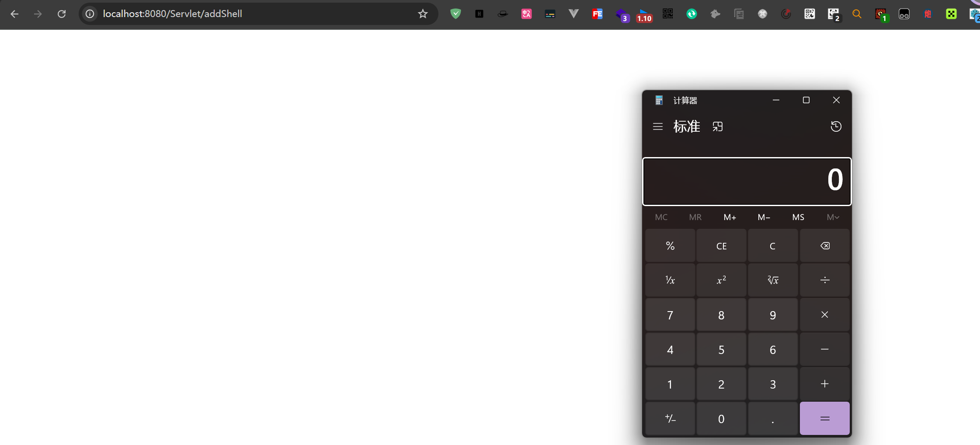Image resolution: width=980 pixels, height=445 pixels.
Task: Click the green shield extension icon
Action: click(455, 14)
